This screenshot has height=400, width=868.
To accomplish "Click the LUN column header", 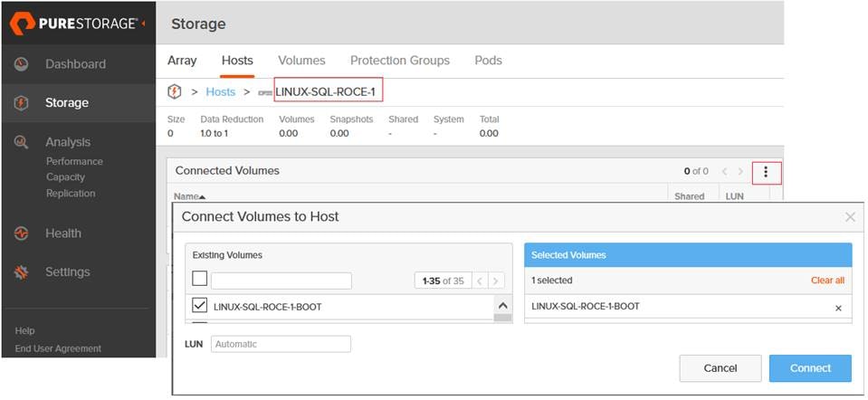I will click(735, 196).
